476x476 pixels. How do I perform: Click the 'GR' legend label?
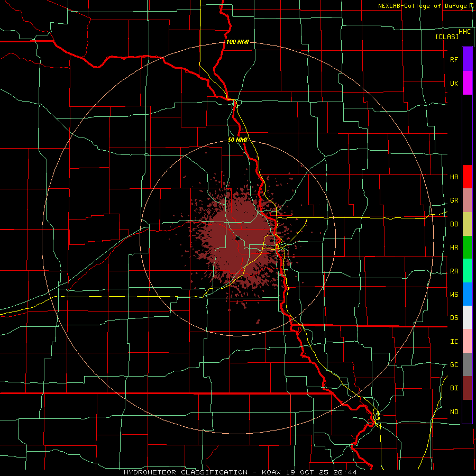point(454,200)
